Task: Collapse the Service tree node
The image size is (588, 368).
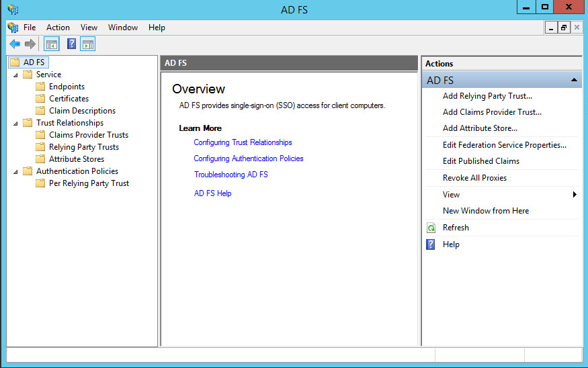Action: pos(15,75)
